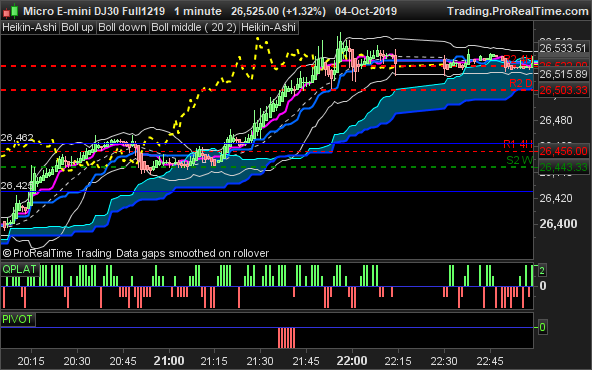592x370 pixels.
Task: Select the second Heikin-Ashi indicator label
Action: [x=268, y=28]
